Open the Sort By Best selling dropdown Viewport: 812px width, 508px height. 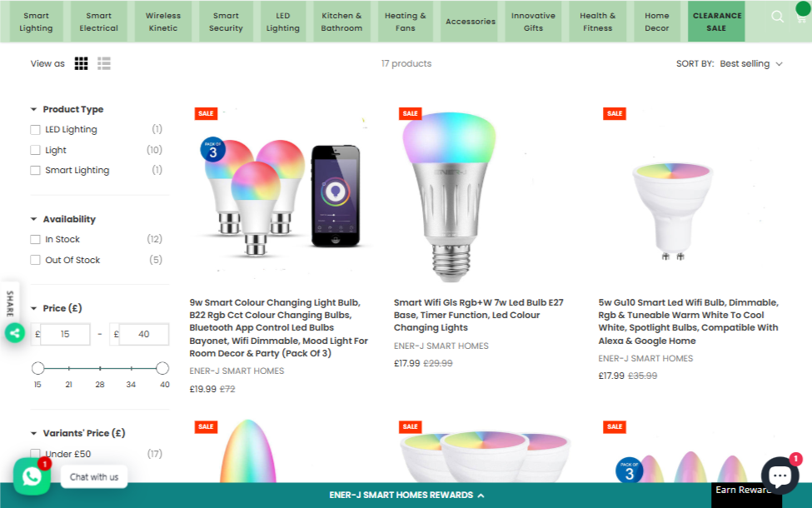751,63
